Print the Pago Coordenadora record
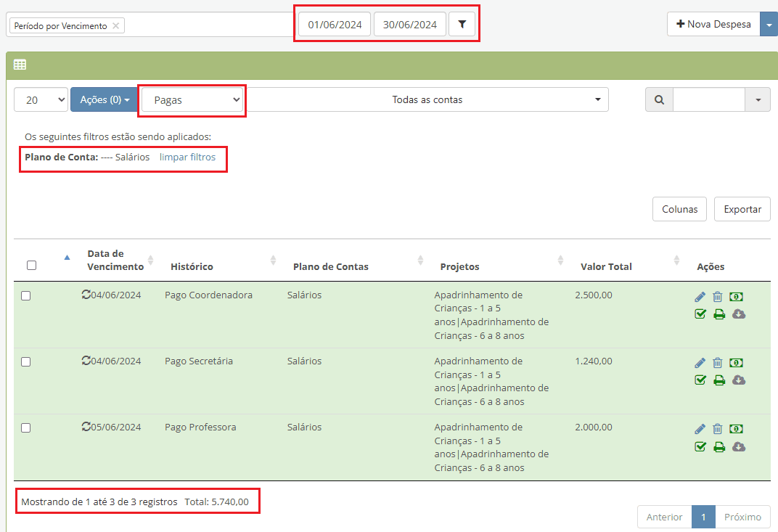 [719, 314]
